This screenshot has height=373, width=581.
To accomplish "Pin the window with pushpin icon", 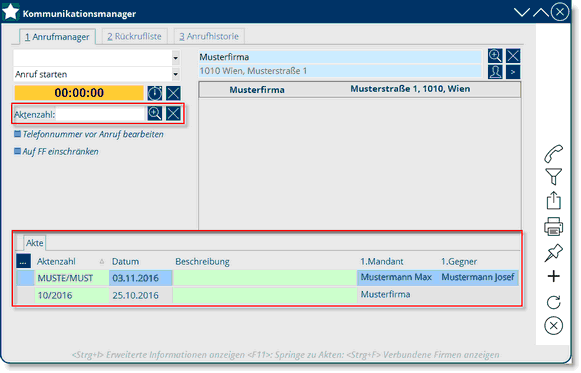I will point(554,253).
